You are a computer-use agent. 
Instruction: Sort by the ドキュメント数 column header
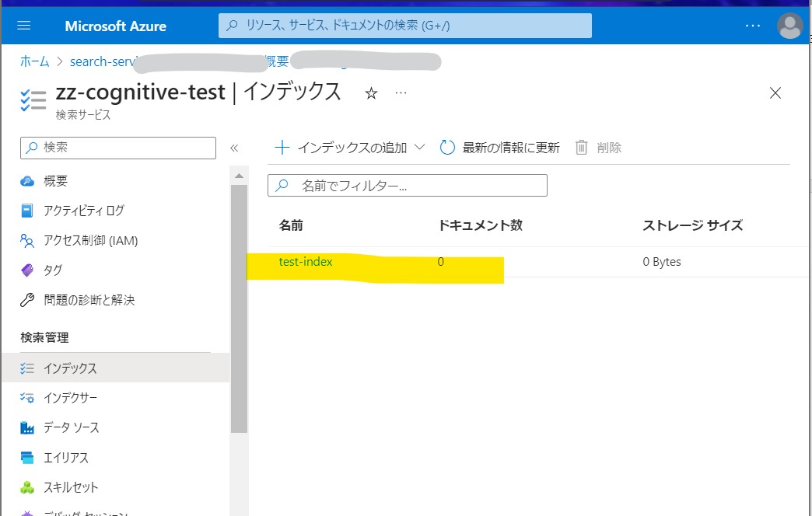[480, 225]
